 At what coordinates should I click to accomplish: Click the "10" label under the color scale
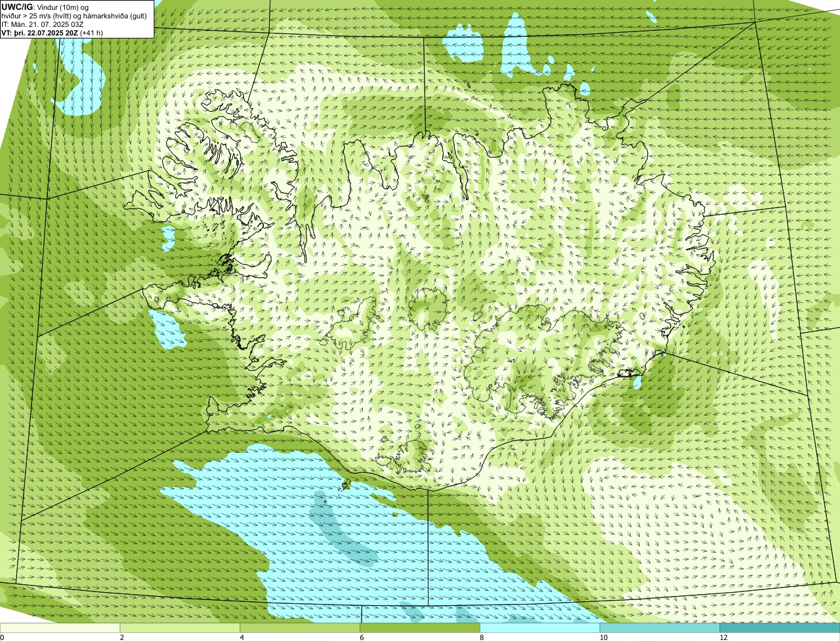coord(603,637)
